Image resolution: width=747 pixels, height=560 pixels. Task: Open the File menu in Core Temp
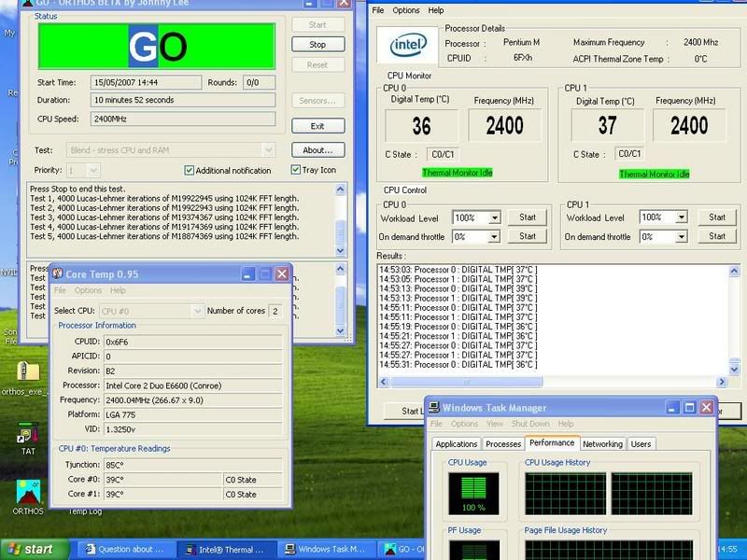(60, 290)
